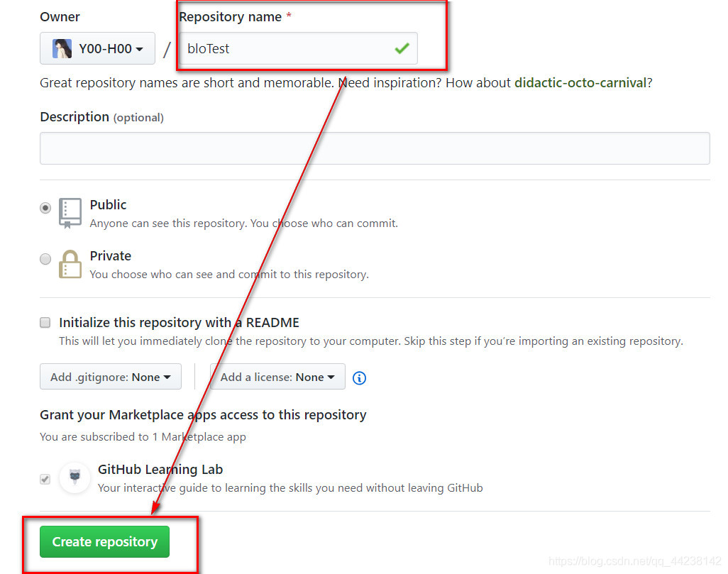Image resolution: width=728 pixels, height=574 pixels.
Task: Use suggested name didactic-octo-carnival
Action: [580, 83]
